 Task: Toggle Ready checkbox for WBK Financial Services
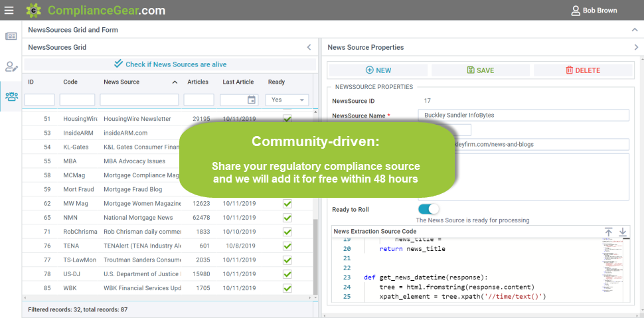pos(287,288)
